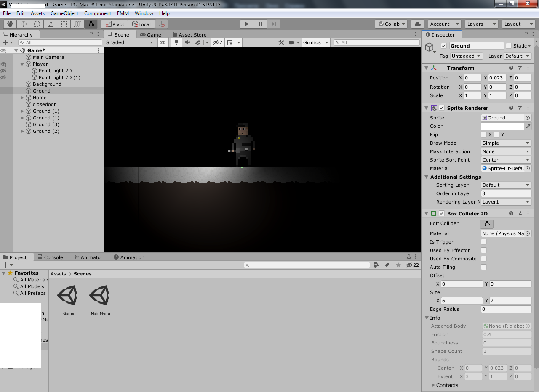The height and width of the screenshot is (392, 539).
Task: Open scene camera settings icon
Action: coord(292,42)
